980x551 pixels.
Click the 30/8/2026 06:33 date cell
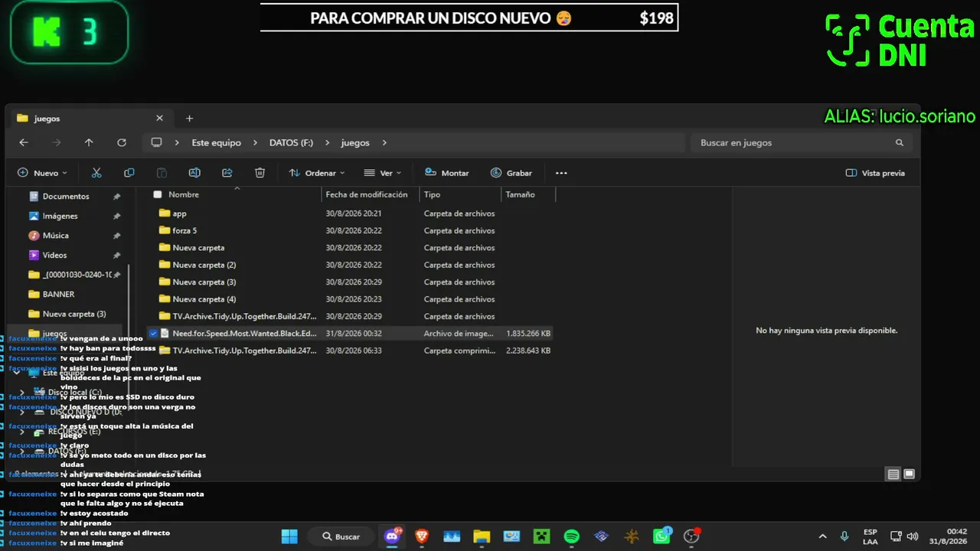tap(354, 350)
